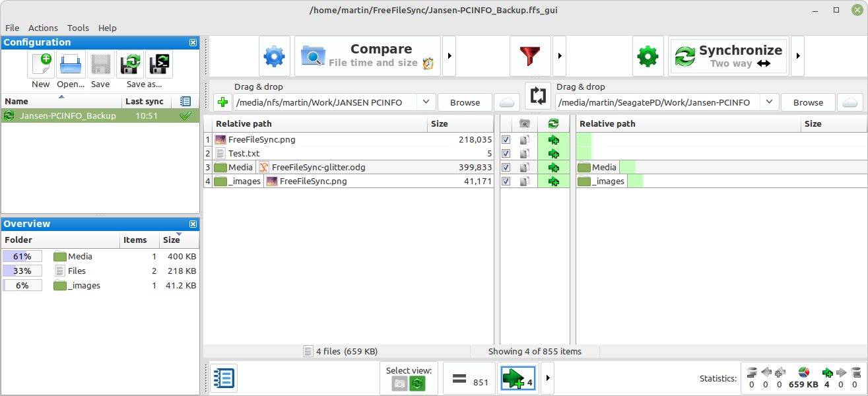This screenshot has width=868, height=396.
Task: Click the right folder path field
Action: [657, 102]
